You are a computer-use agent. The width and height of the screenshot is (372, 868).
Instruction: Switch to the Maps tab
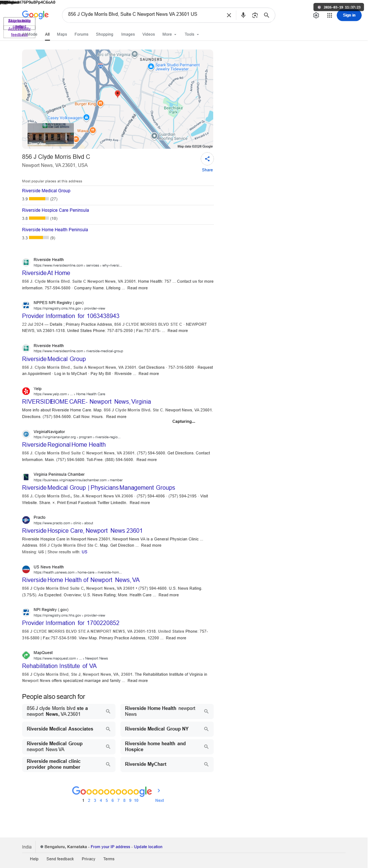point(62,35)
